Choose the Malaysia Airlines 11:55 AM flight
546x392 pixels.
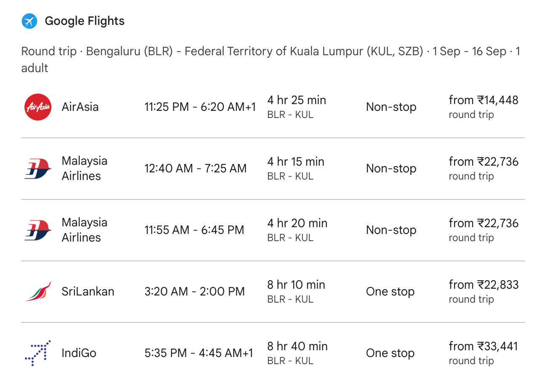194,230
